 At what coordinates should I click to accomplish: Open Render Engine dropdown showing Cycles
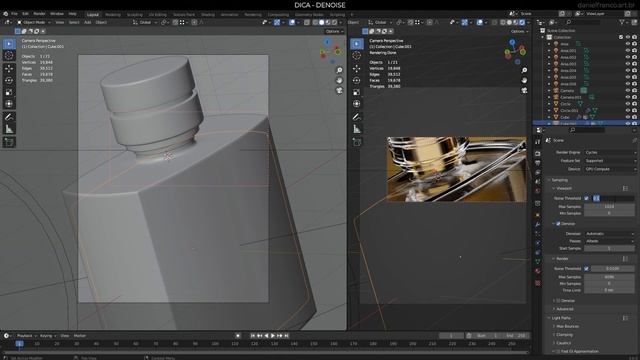tap(610, 152)
